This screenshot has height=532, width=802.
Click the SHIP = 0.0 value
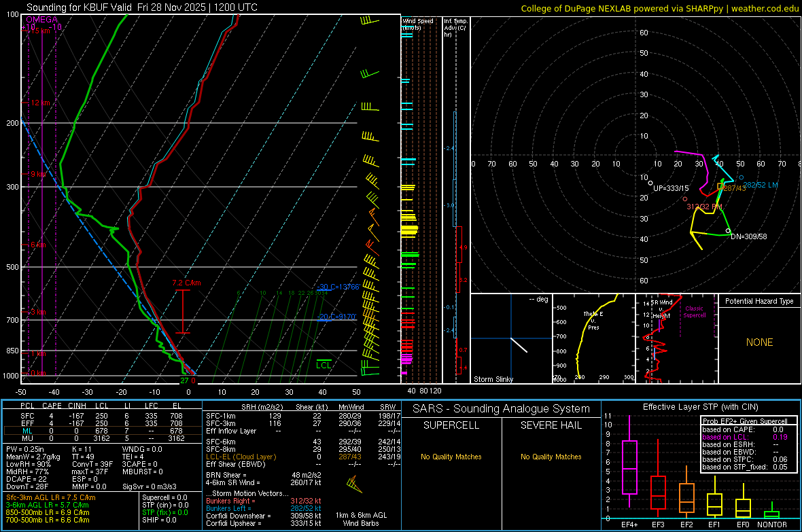point(159,520)
